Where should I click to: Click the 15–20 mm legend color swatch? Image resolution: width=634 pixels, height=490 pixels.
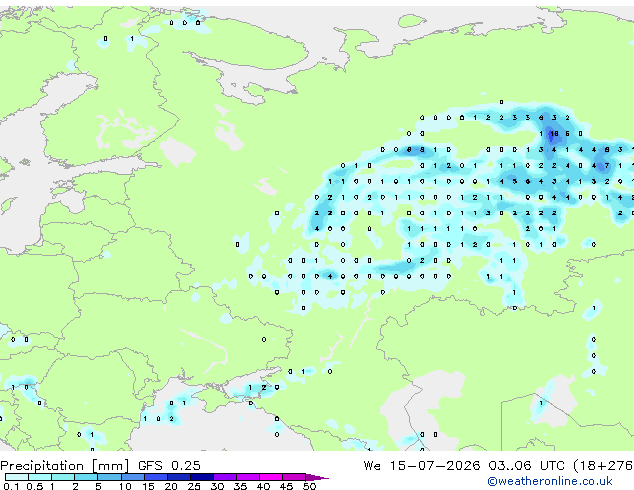tap(155, 477)
